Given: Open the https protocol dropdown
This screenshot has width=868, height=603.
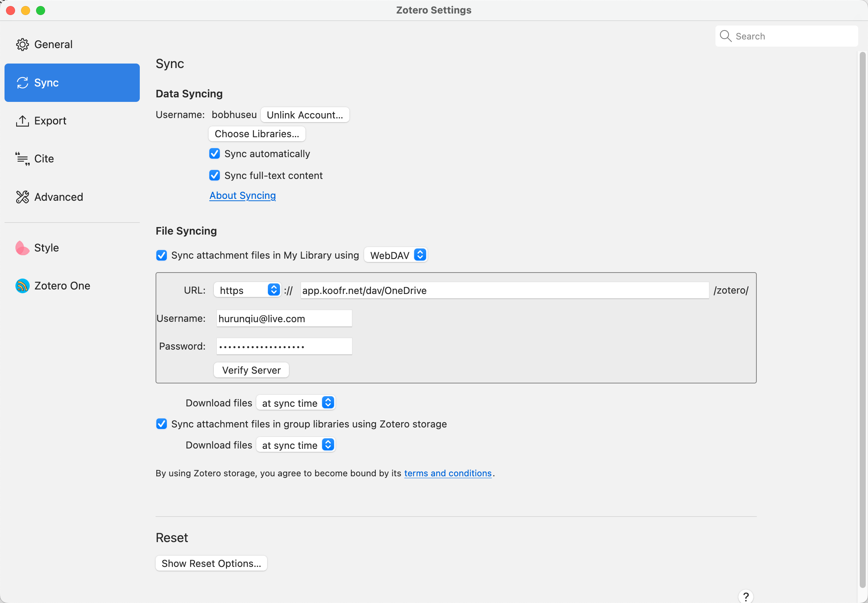Looking at the screenshot, I should tap(248, 290).
